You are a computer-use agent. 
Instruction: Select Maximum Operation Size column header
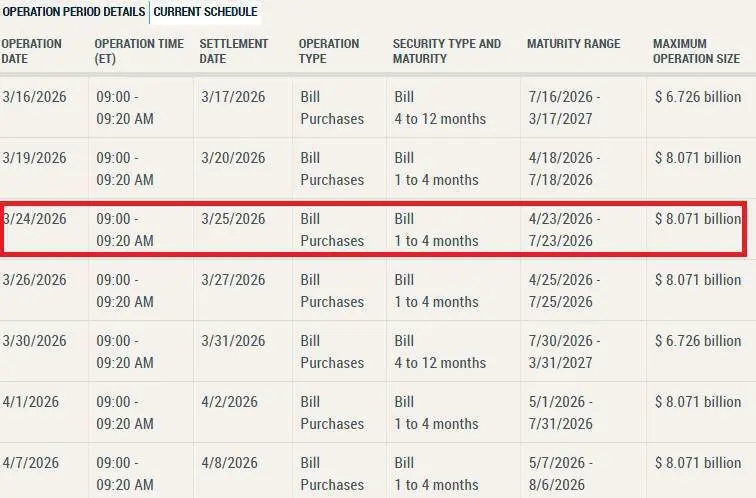(x=696, y=51)
